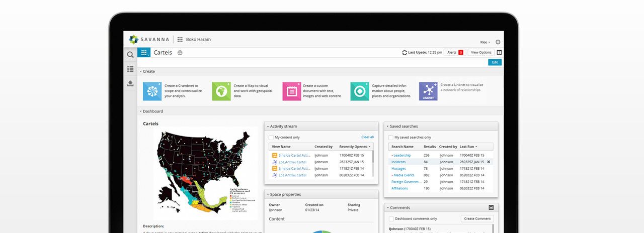Click the help lifebuoy icon
644x233 pixels.
[x=498, y=42]
